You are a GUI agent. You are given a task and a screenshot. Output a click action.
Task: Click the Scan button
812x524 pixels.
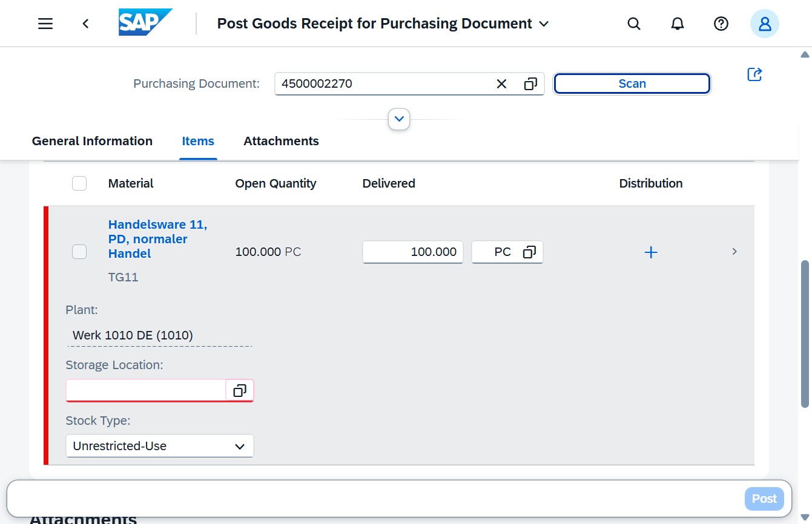pos(632,84)
